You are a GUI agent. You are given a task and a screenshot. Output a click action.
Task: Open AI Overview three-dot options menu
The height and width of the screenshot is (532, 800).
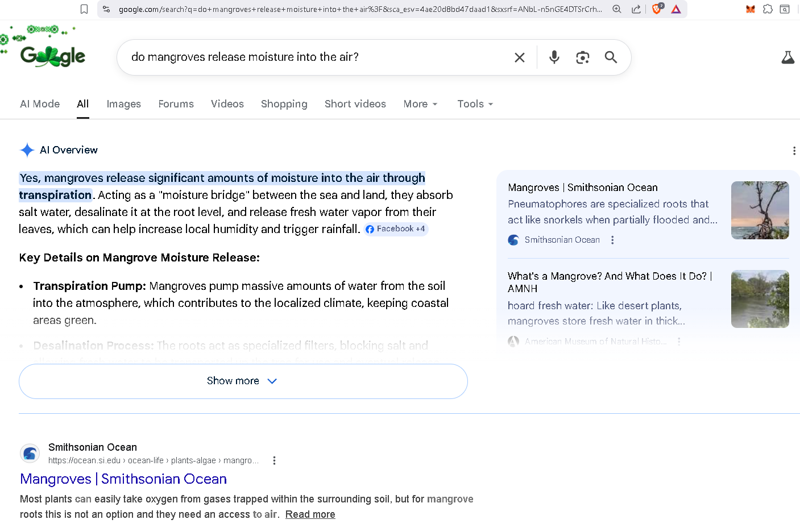pos(794,151)
